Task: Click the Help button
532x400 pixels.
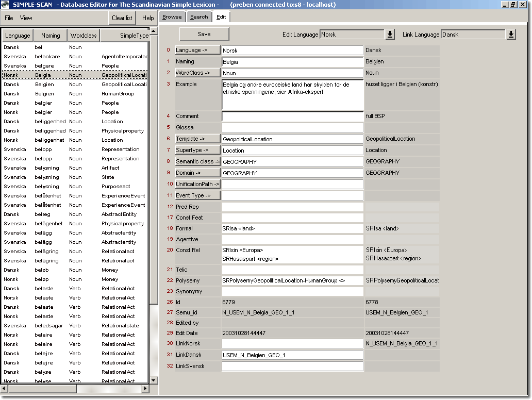Action: [148, 18]
